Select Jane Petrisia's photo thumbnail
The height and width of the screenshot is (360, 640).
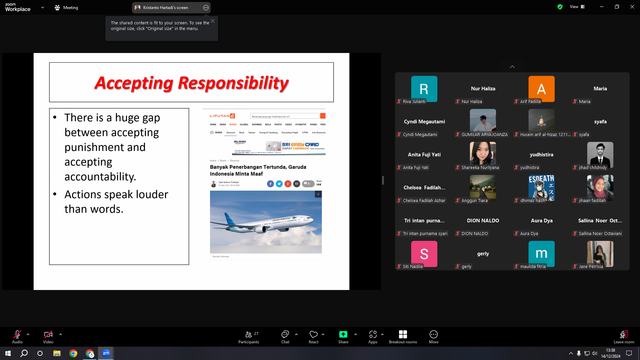[600, 254]
